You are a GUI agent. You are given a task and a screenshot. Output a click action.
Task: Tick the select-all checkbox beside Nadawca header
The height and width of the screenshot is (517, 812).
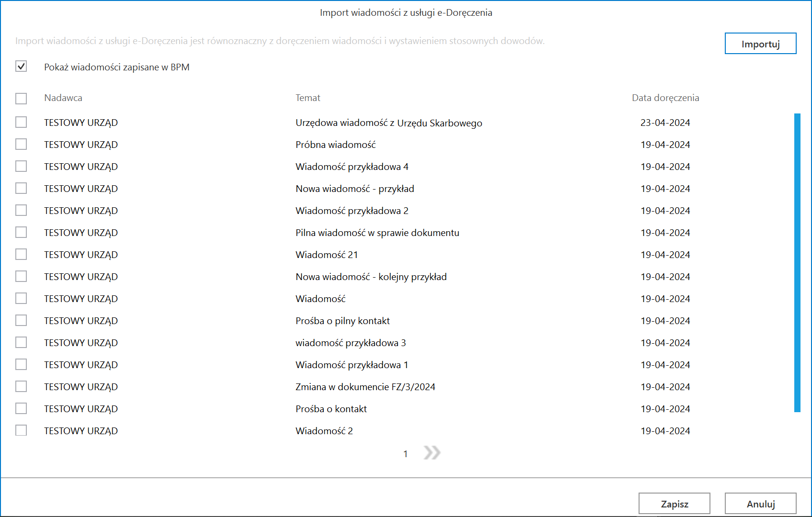click(x=21, y=99)
